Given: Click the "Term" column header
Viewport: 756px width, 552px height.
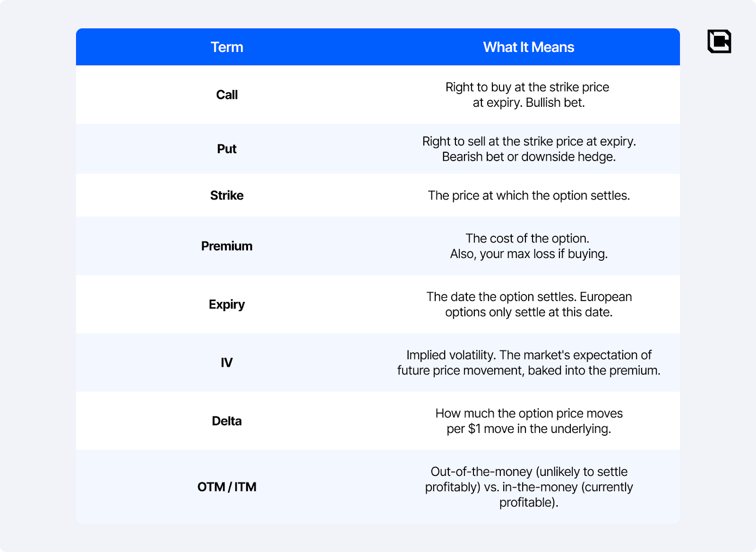Looking at the screenshot, I should click(227, 47).
